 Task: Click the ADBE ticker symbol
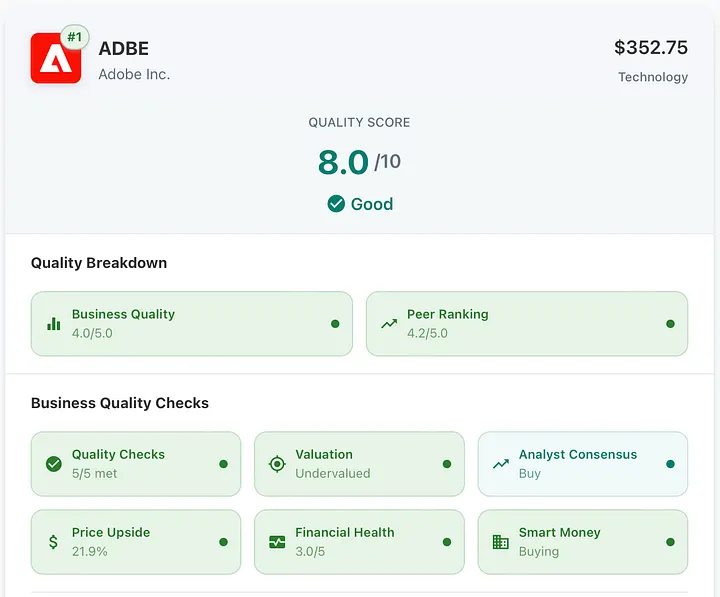(124, 48)
